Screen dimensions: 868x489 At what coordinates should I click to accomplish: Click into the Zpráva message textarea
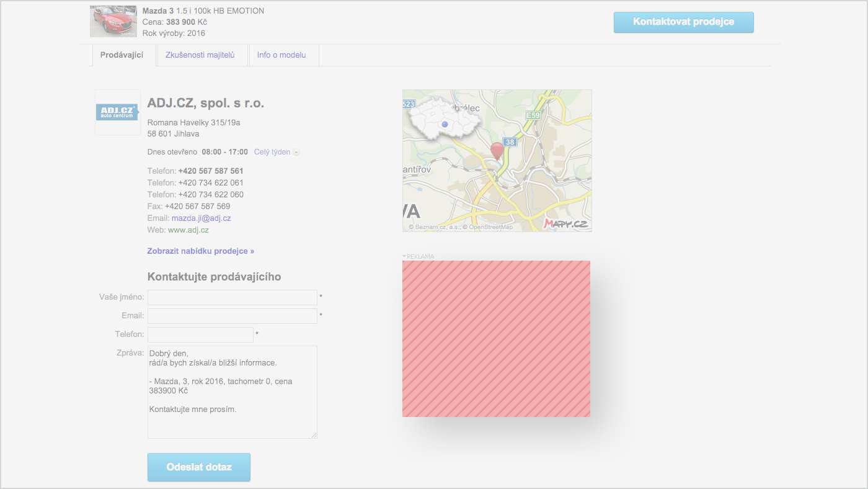pos(232,392)
